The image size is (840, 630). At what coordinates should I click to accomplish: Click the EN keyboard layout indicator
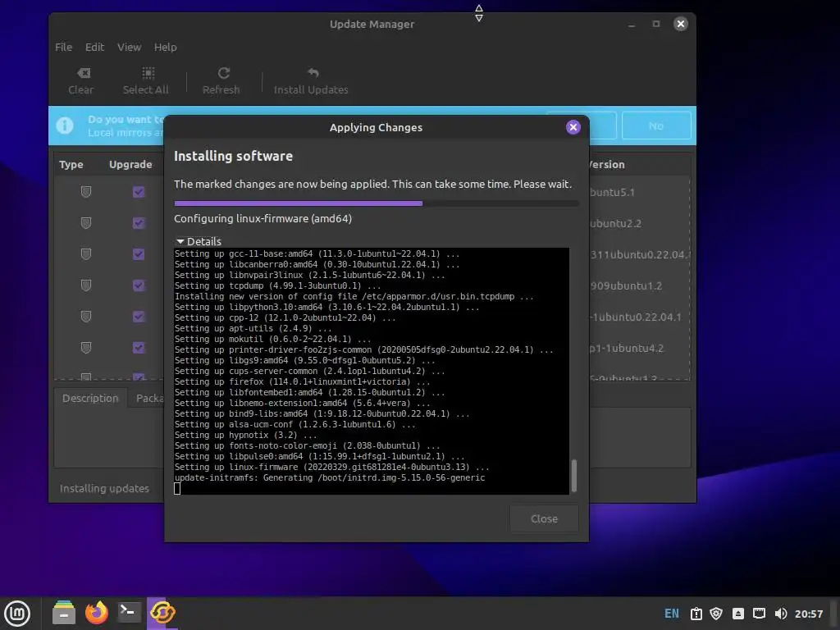671,614
